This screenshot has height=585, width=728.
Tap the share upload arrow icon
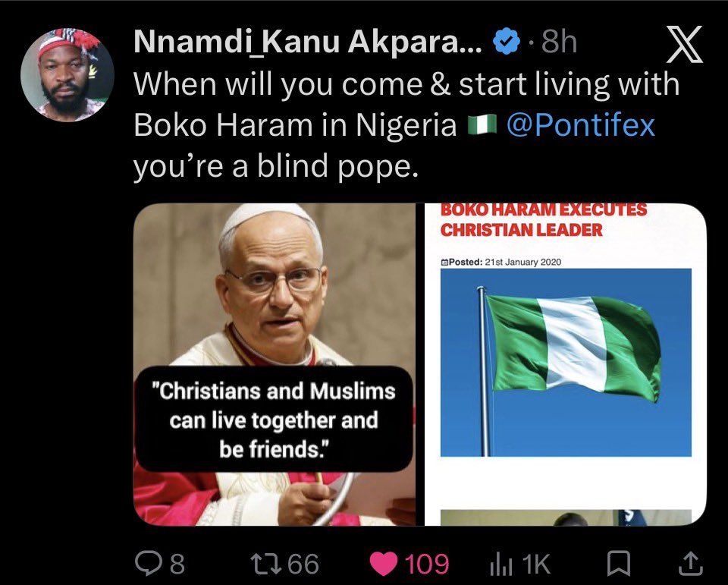click(689, 563)
